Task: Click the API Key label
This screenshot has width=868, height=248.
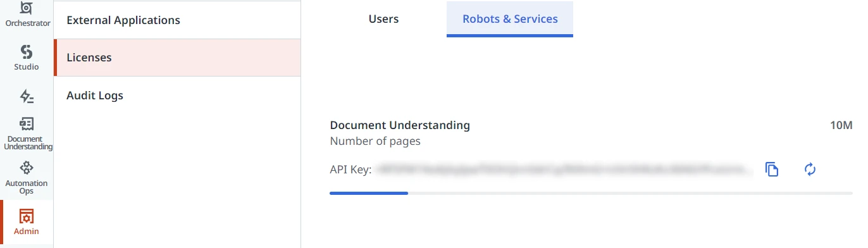Action: point(350,170)
